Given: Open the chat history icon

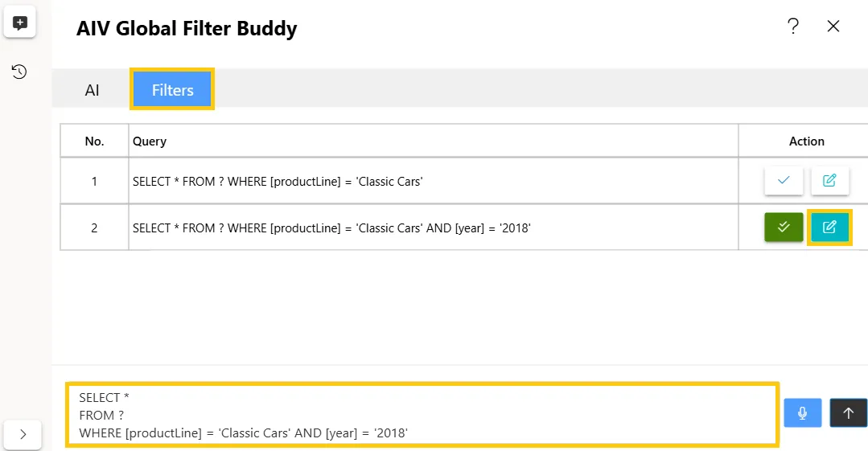Looking at the screenshot, I should coord(19,72).
